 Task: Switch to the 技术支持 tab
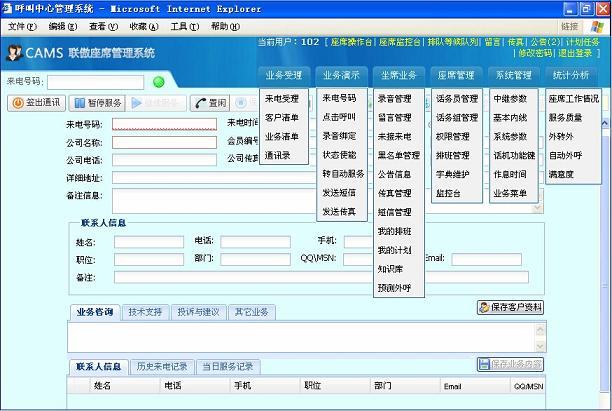coord(145,312)
